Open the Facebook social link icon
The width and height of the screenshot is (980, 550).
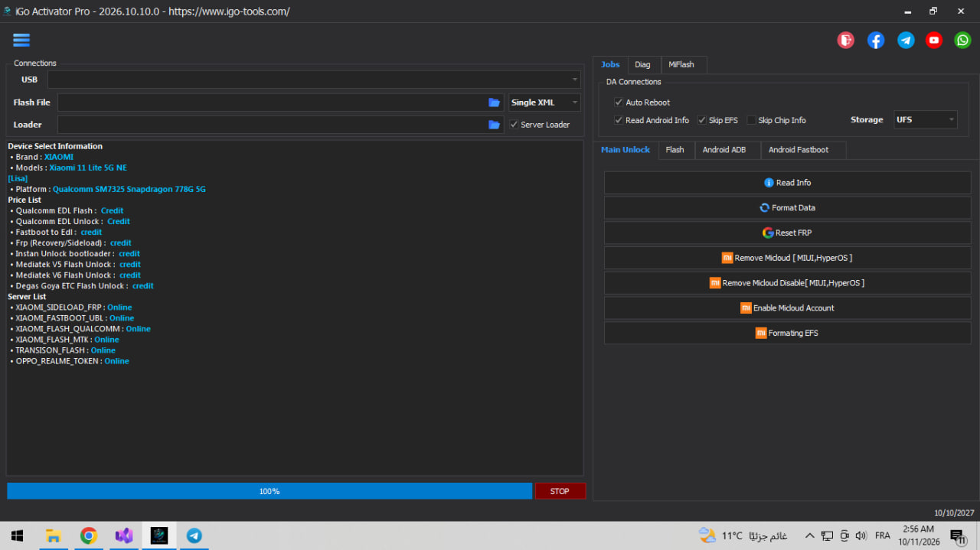coord(876,41)
